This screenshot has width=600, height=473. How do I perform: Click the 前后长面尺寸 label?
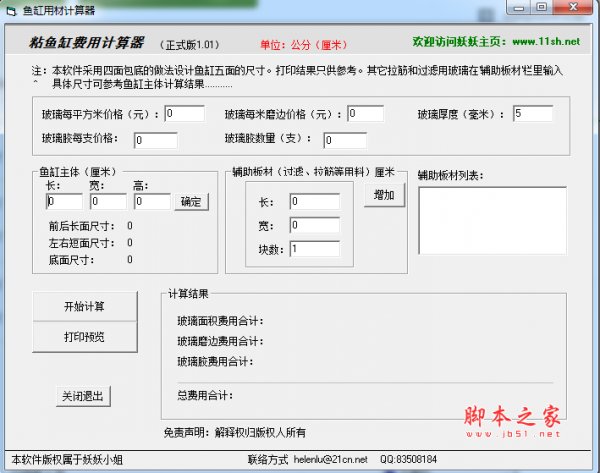[x=82, y=226]
